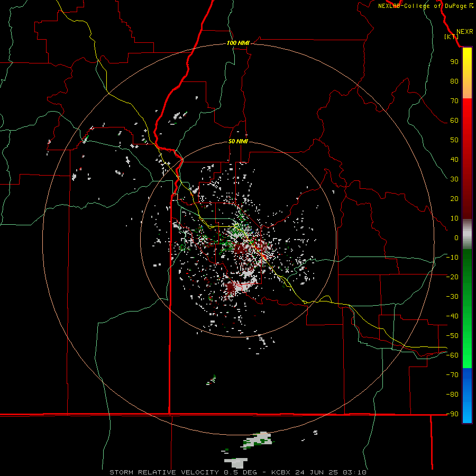Click the -10 value on velocity scale
The image size is (476, 476).
point(452,258)
